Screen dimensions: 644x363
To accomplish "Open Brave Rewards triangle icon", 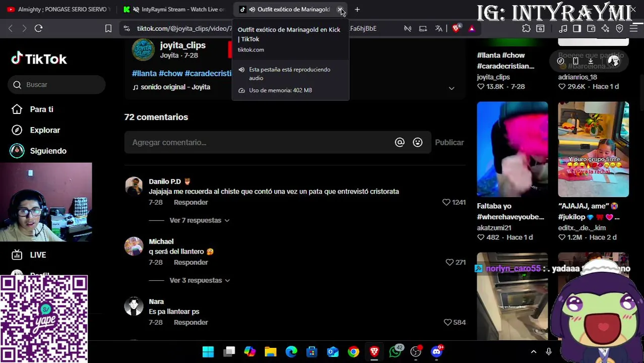I will (472, 29).
